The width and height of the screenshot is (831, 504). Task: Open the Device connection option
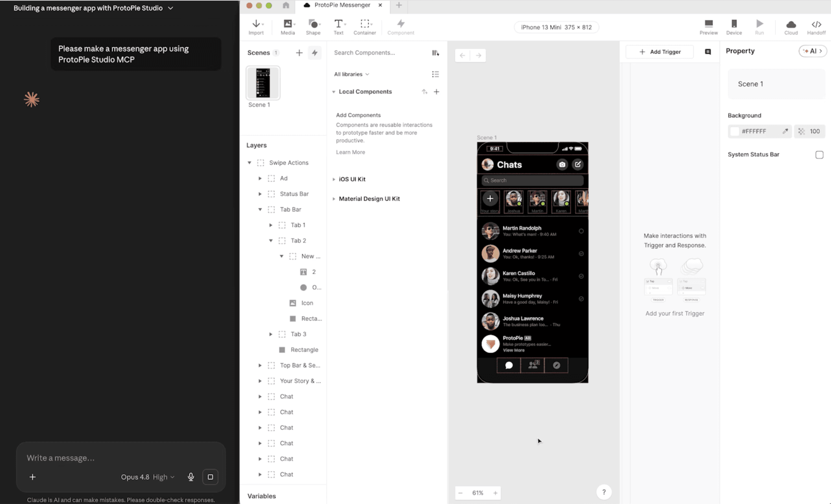(x=734, y=27)
